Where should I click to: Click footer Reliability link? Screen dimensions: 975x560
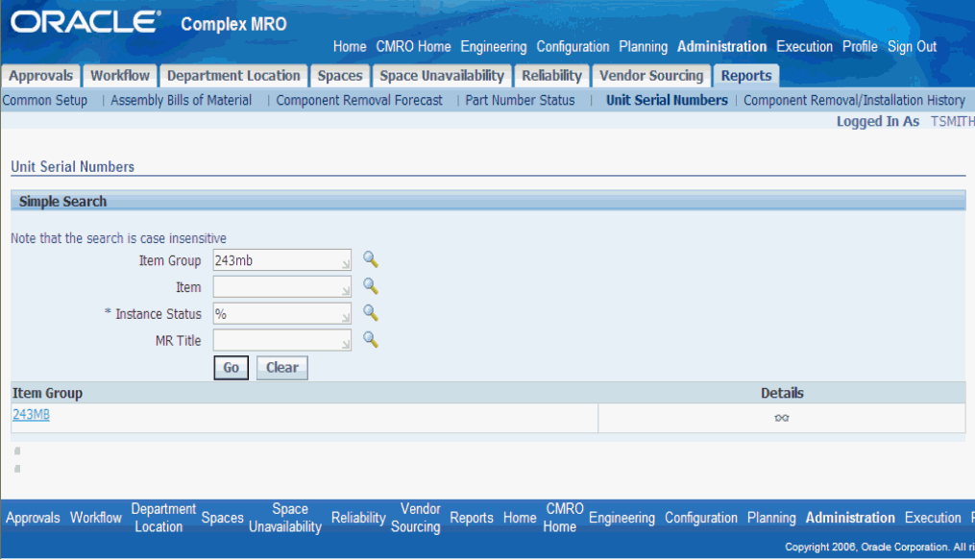click(x=358, y=517)
